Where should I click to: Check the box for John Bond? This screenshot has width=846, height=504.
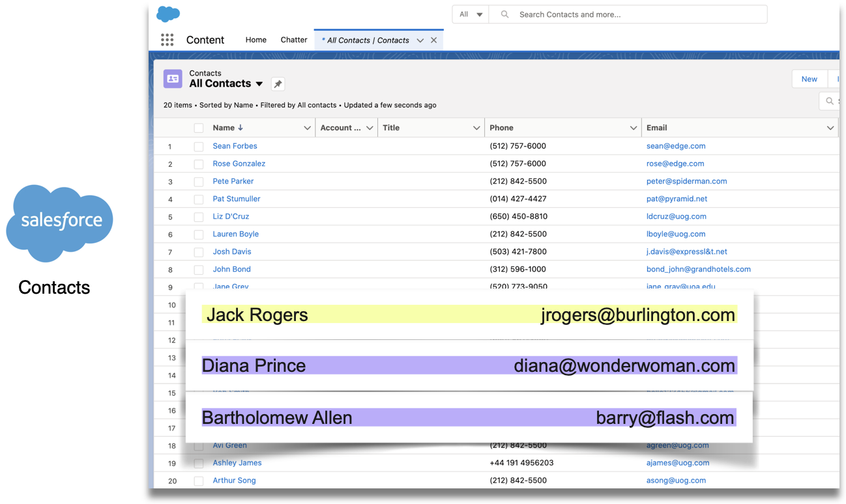199,270
